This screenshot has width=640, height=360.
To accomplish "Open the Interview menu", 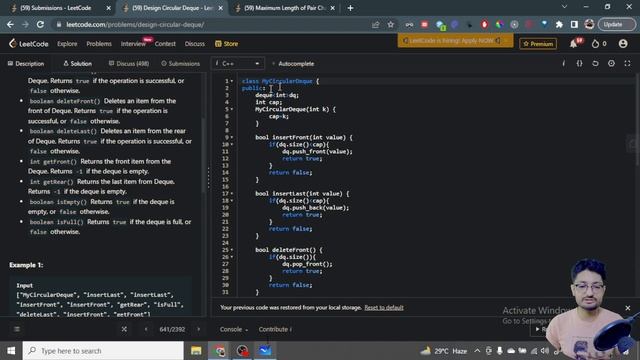I will coord(133,44).
